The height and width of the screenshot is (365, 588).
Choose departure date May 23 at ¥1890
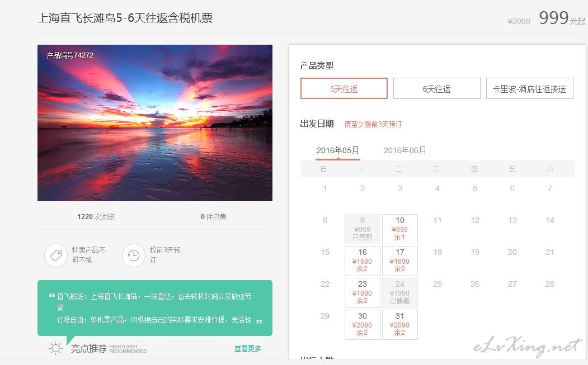pos(362,293)
